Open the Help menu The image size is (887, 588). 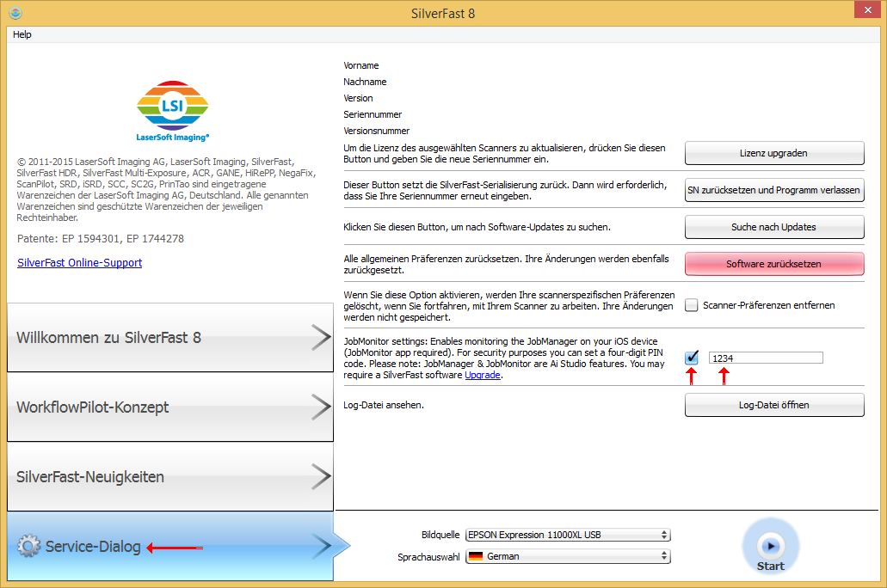tap(22, 34)
